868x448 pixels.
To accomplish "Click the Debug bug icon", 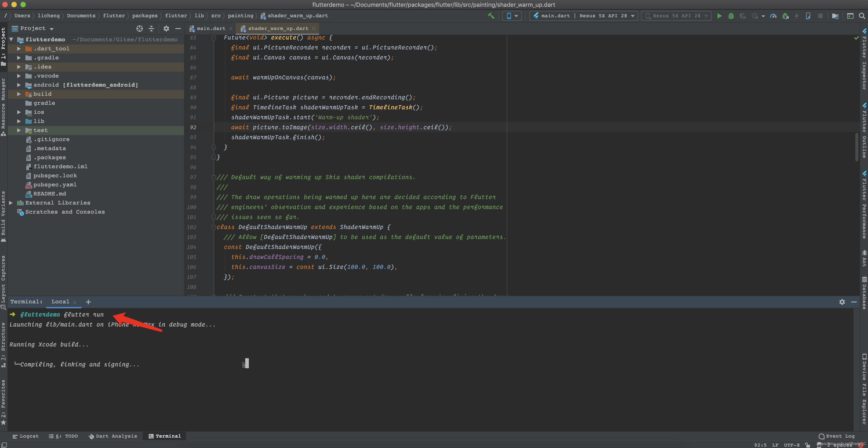I will coord(731,16).
